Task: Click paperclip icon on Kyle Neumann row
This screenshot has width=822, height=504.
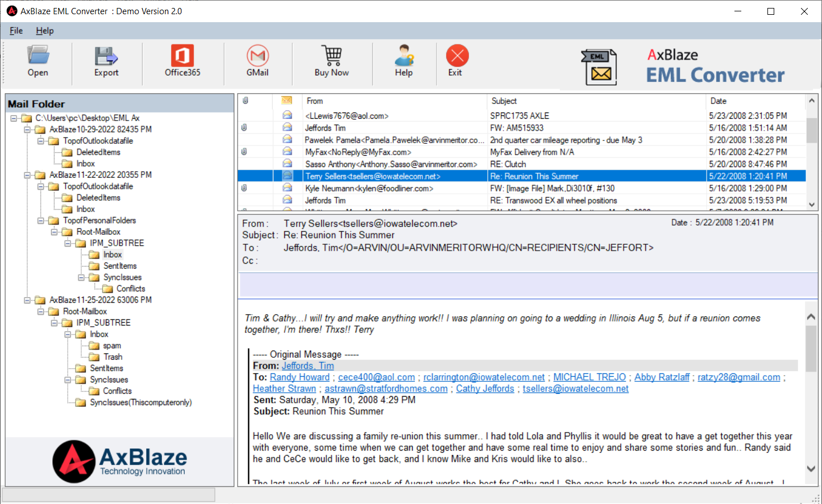Action: [x=244, y=188]
